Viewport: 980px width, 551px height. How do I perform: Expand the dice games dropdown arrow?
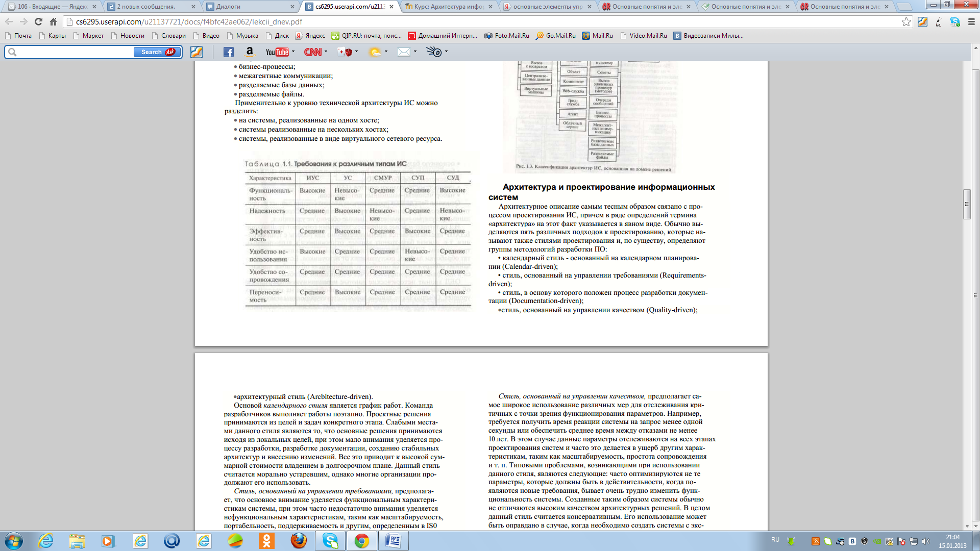pyautogui.click(x=356, y=52)
